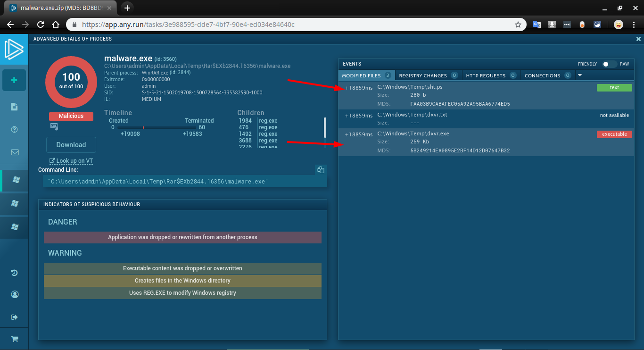Open the help question-mark icon
The image size is (644, 350).
pyautogui.click(x=14, y=130)
